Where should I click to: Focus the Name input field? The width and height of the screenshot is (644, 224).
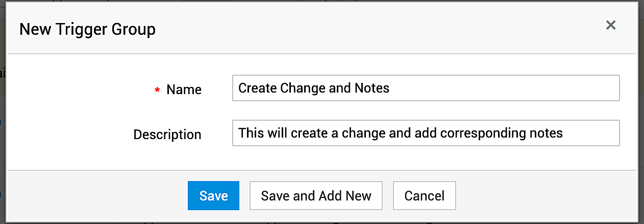pyautogui.click(x=426, y=88)
